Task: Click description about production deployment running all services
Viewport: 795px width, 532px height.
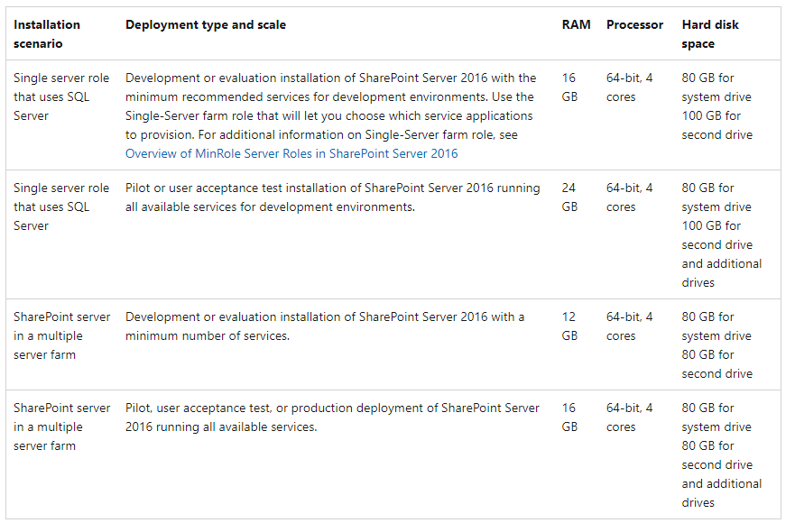Action: (x=332, y=417)
